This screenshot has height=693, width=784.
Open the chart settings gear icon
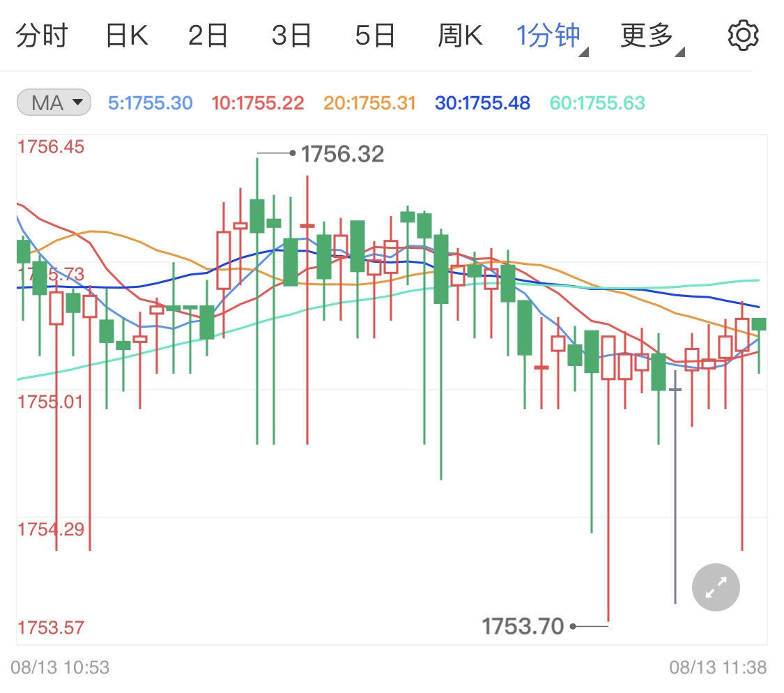743,35
